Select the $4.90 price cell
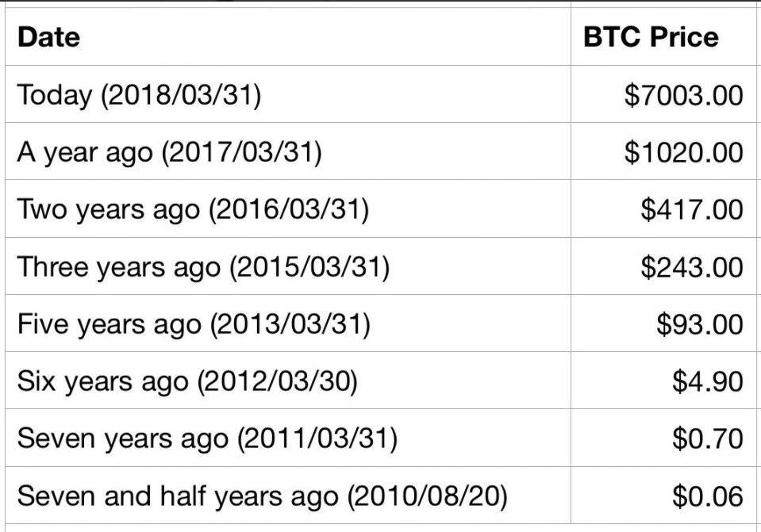761x532 pixels. click(x=663, y=381)
